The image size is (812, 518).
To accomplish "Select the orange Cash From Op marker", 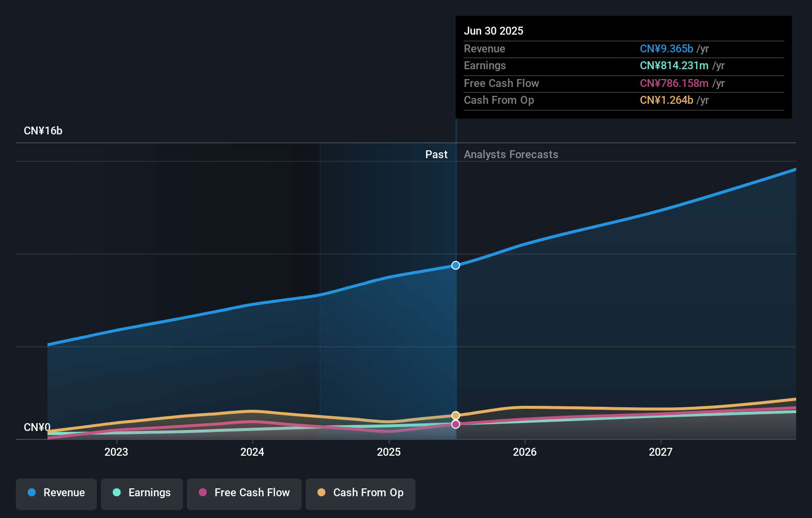I will 455,415.
